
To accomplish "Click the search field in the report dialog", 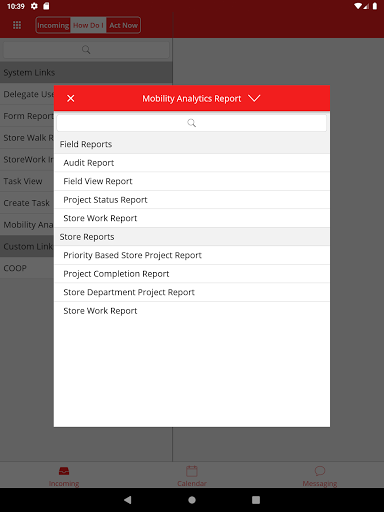I will [x=192, y=123].
